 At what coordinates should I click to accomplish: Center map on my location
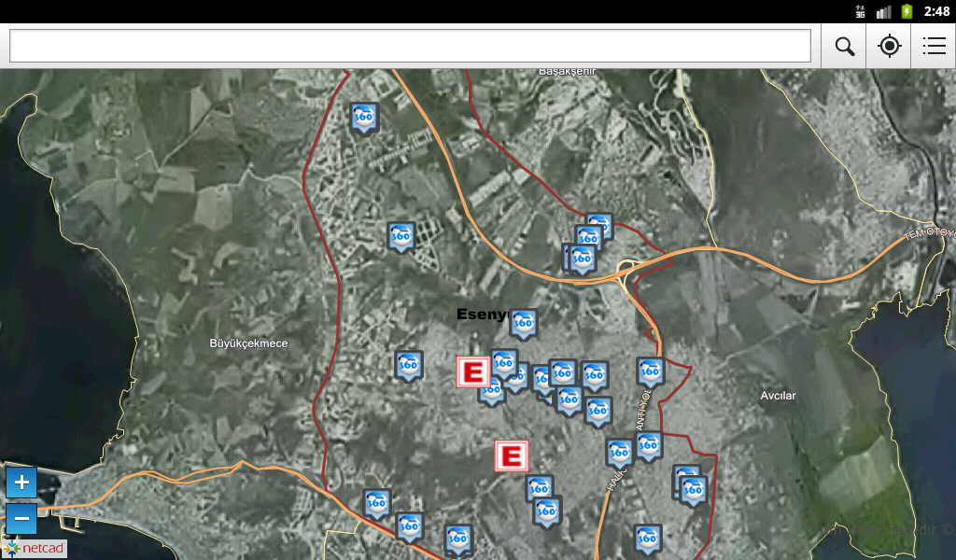(889, 47)
